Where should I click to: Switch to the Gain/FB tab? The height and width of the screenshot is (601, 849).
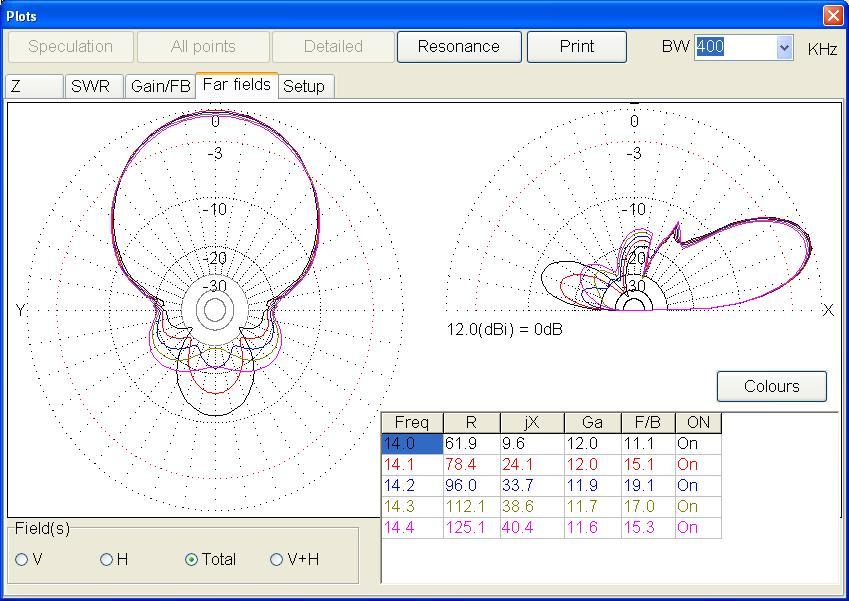click(x=160, y=86)
